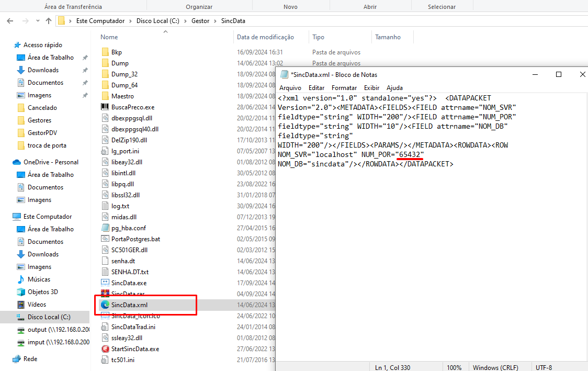
Task: Open the Arquivo menu in Notepad
Action: coord(290,88)
